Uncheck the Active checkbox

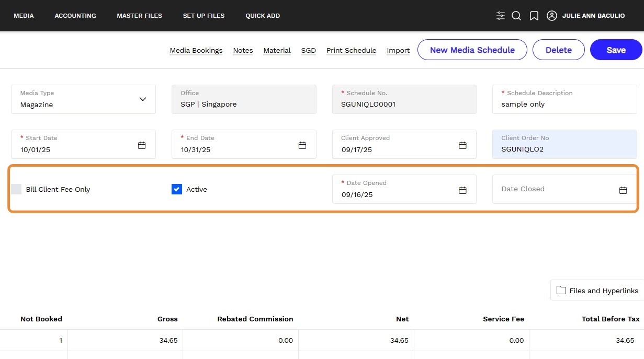[x=177, y=189]
